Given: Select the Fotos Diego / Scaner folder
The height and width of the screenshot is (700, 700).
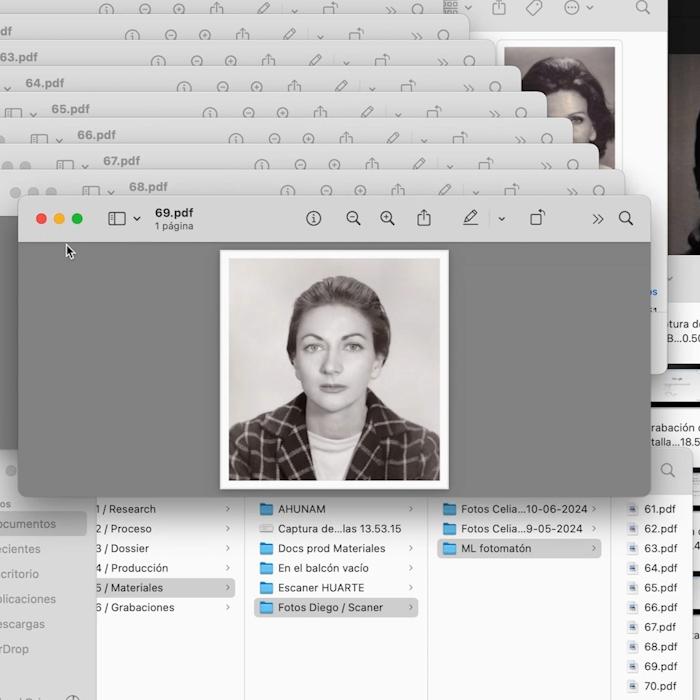Looking at the screenshot, I should point(330,607).
